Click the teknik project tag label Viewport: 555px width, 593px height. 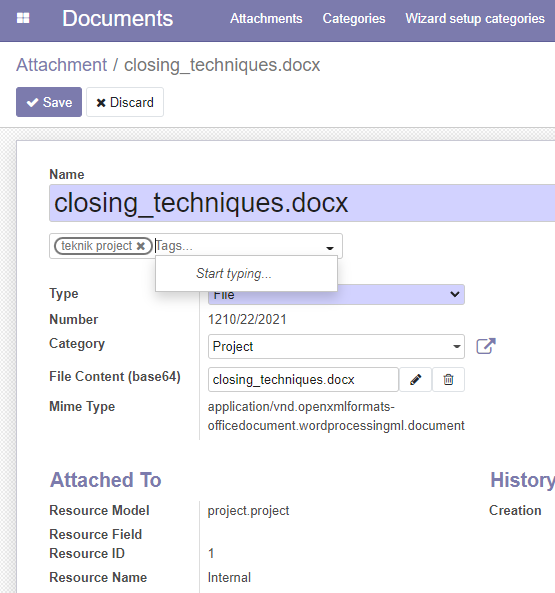click(96, 246)
